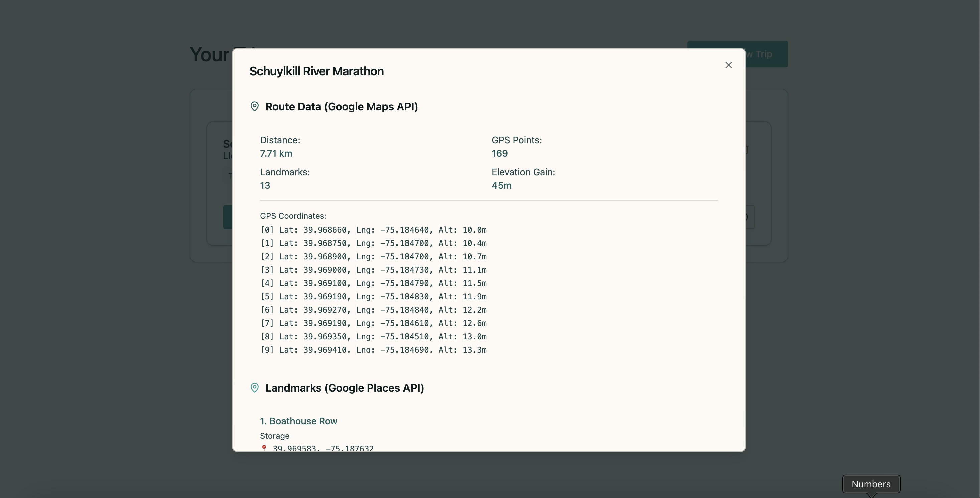Click red pin beside Boathouse Row coordinates
The height and width of the screenshot is (498, 980).
(x=264, y=448)
